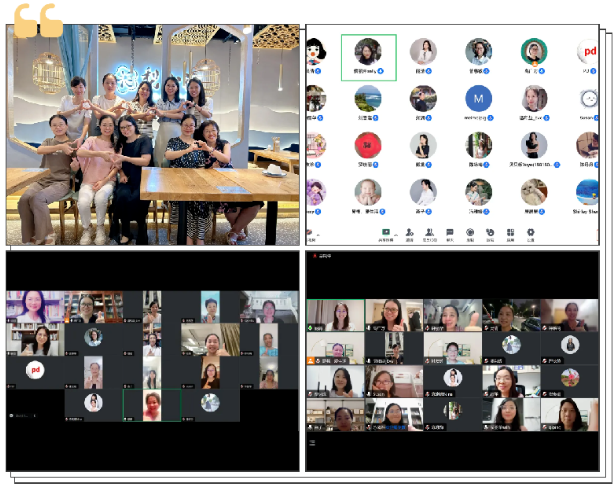Select the woman with purple bookshelf background tile
Viewport: 614px width, 485px height.
(35, 307)
